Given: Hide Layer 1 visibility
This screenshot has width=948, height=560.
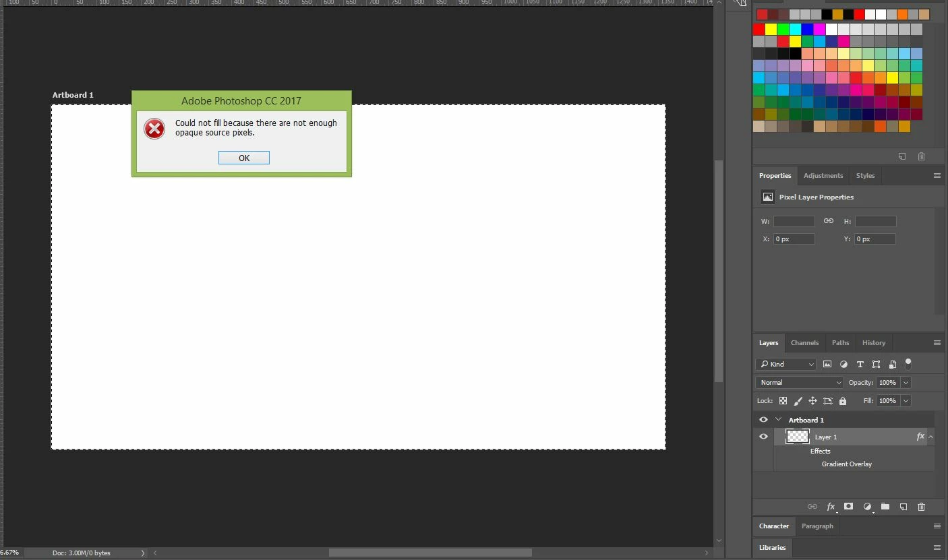Looking at the screenshot, I should [x=763, y=437].
